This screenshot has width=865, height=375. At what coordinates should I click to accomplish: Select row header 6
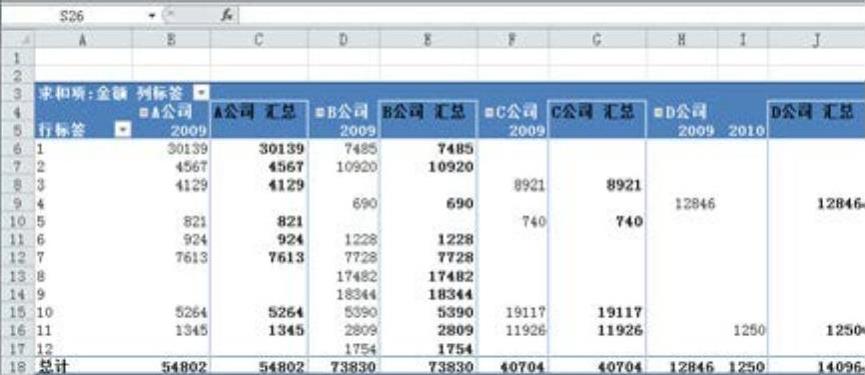18,148
